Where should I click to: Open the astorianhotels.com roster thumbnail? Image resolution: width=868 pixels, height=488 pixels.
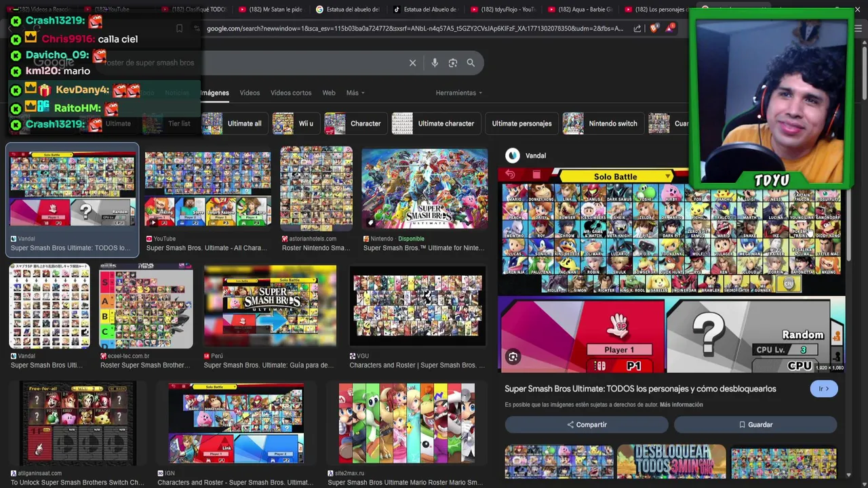point(316,189)
